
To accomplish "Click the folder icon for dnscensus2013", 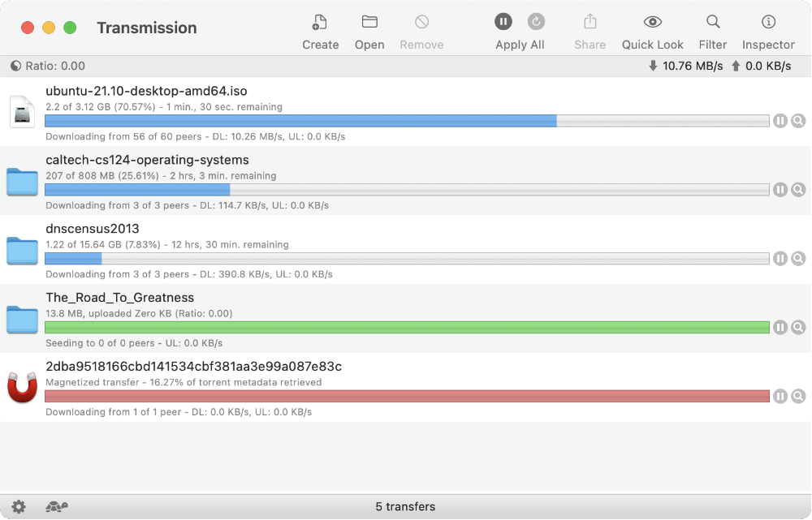I will point(21,250).
